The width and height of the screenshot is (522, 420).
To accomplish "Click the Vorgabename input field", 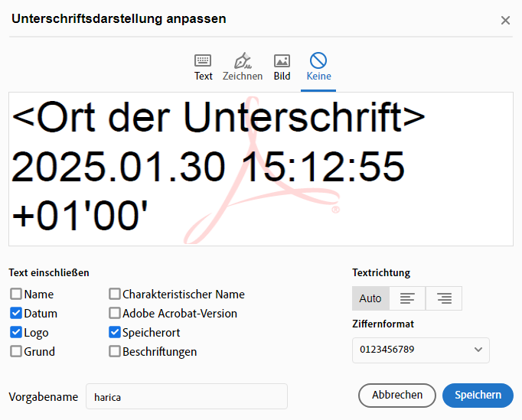I will 186,397.
